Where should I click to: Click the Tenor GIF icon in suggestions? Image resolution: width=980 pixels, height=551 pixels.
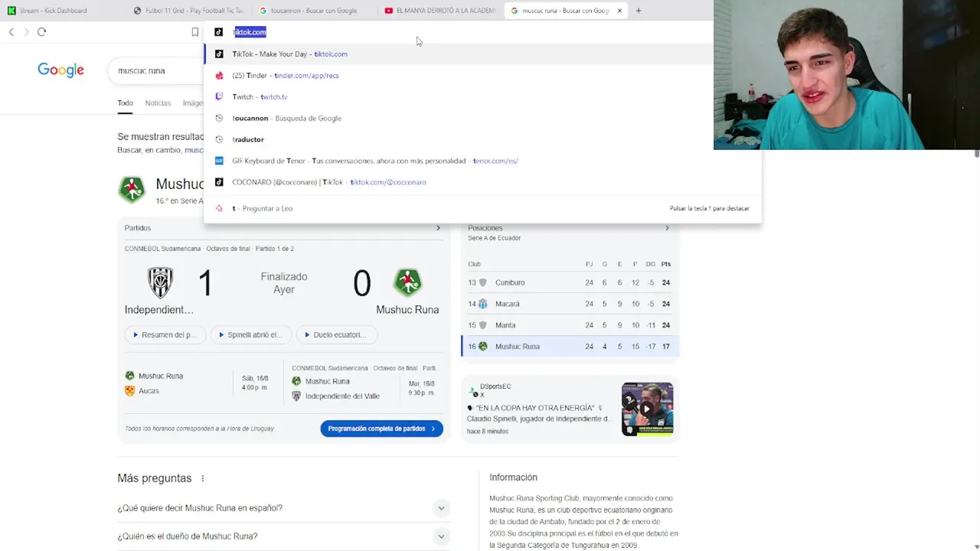point(219,161)
